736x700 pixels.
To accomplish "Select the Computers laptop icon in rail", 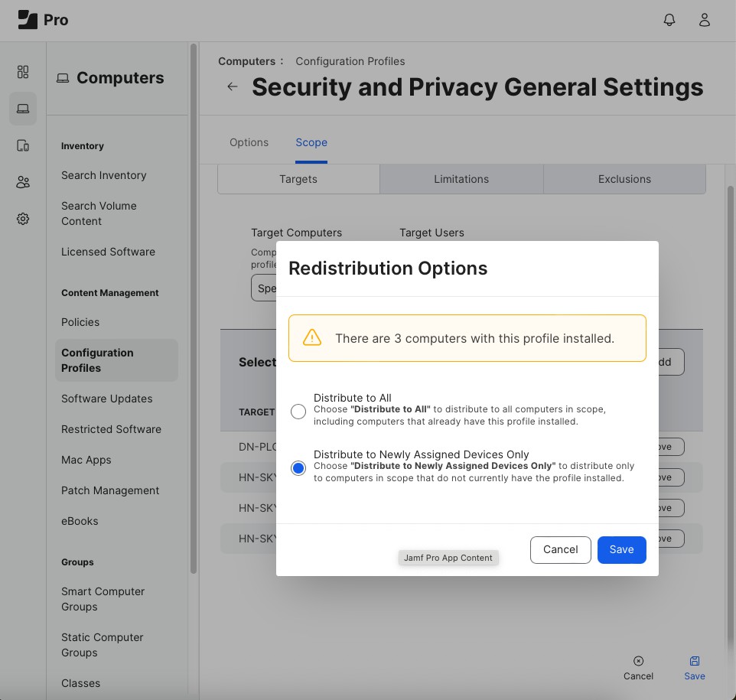I will coord(23,109).
